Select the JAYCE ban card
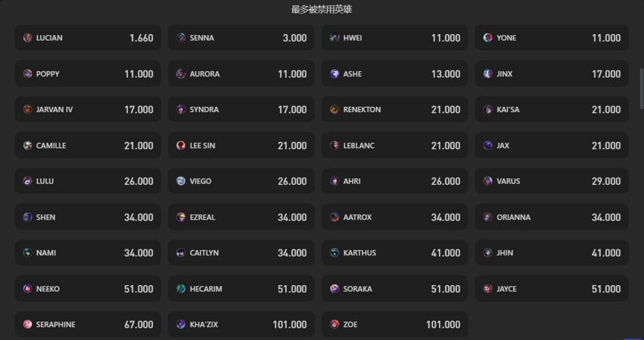This screenshot has height=340, width=644. pyautogui.click(x=552, y=289)
